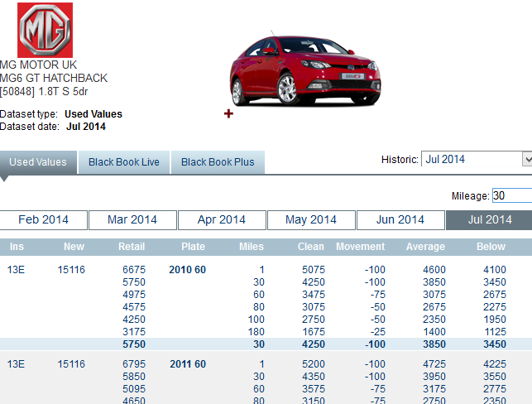Click the Average column header
This screenshot has height=404, width=532.
tap(425, 247)
